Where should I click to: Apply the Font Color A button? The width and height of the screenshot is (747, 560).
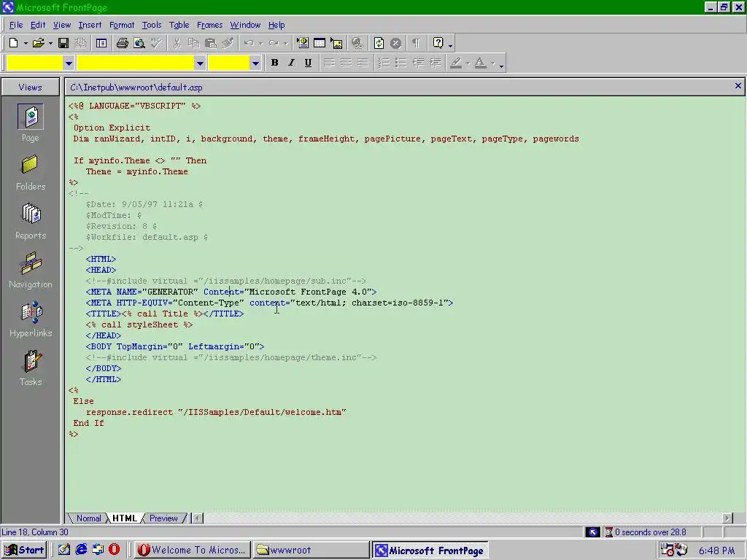(481, 63)
